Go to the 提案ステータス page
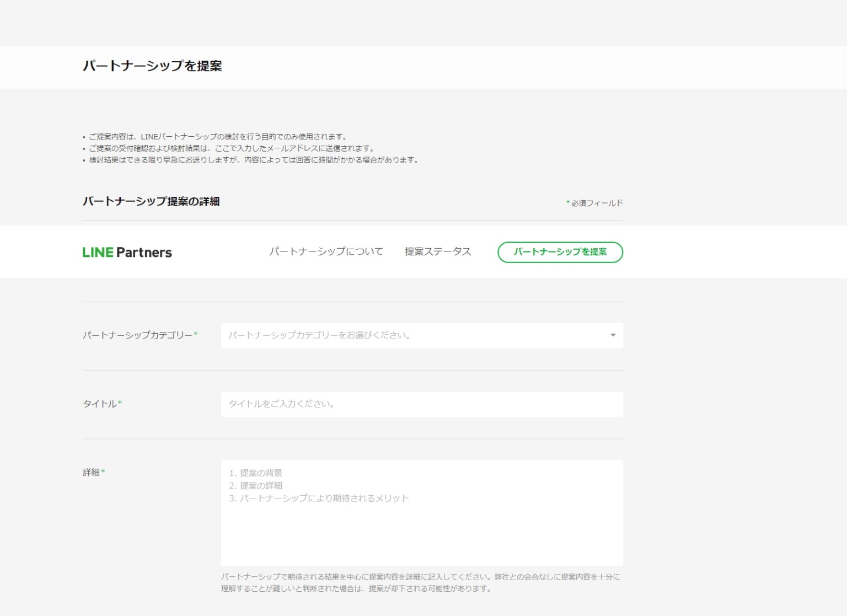 pos(438,251)
